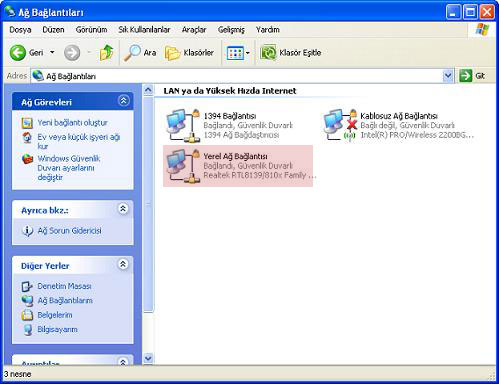Go up one folder level icon
The width and height of the screenshot is (499, 384).
[x=107, y=53]
